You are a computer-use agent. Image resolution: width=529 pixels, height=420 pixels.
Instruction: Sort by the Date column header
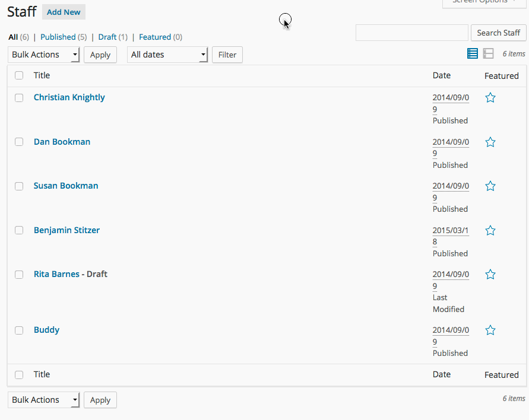click(x=442, y=75)
